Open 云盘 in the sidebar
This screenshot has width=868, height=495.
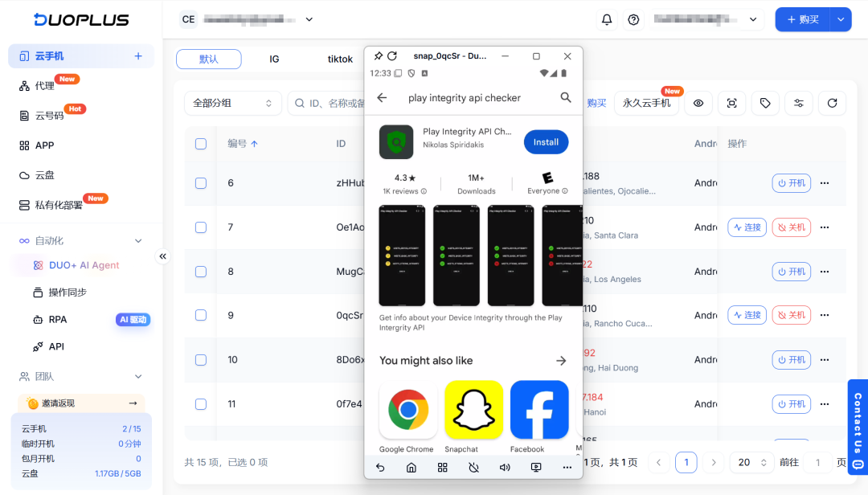[44, 175]
